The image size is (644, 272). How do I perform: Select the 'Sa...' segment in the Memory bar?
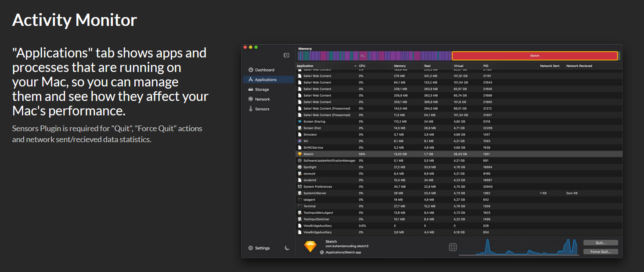click(363, 56)
